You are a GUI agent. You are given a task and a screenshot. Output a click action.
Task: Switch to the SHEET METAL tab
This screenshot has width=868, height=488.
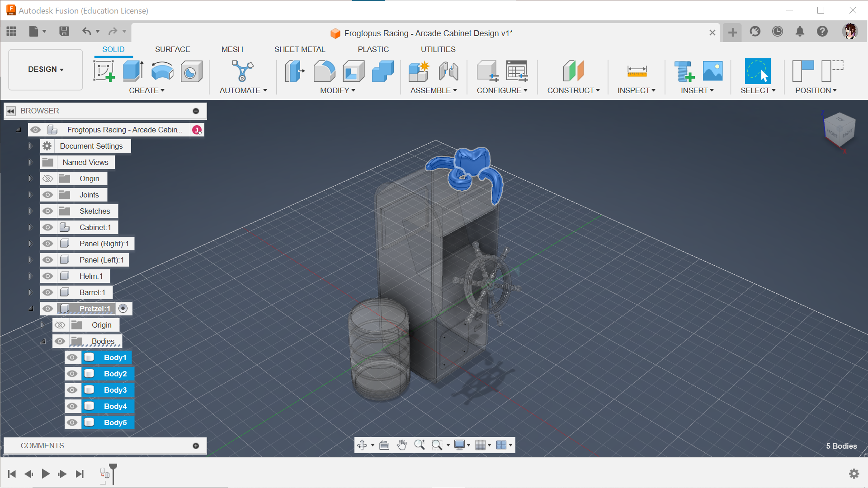[x=300, y=49]
